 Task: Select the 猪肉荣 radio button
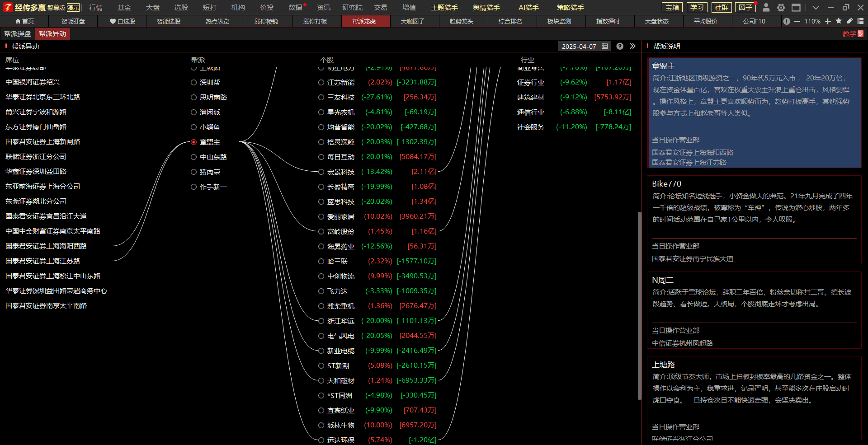(193, 172)
